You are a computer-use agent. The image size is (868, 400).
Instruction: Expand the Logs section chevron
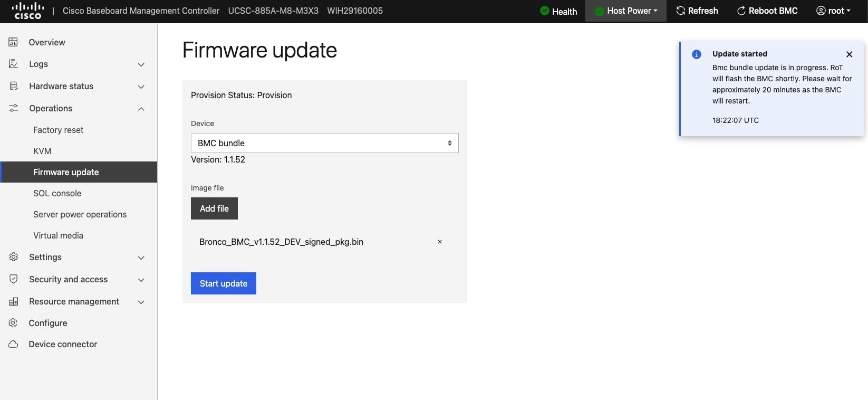point(141,64)
